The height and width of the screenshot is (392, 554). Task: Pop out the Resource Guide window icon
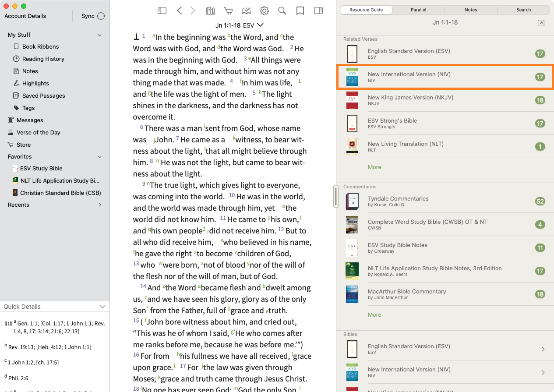[541, 23]
